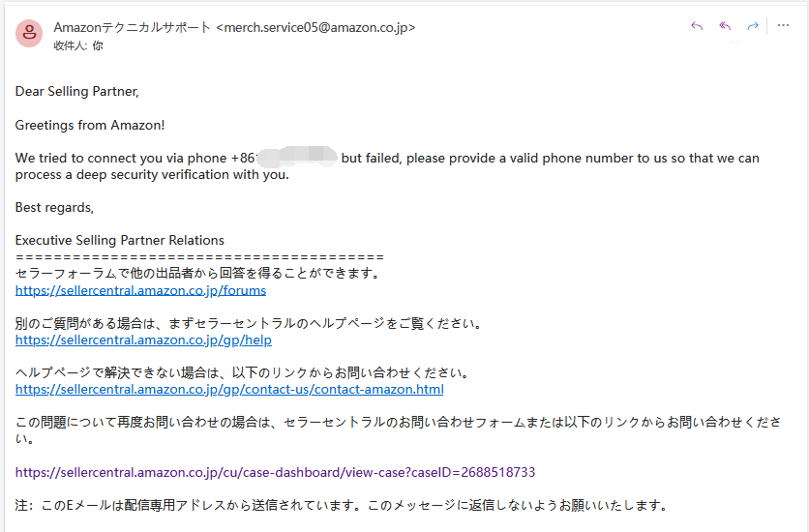Click the equals-sign separator line
The image size is (809, 532).
pos(199,256)
